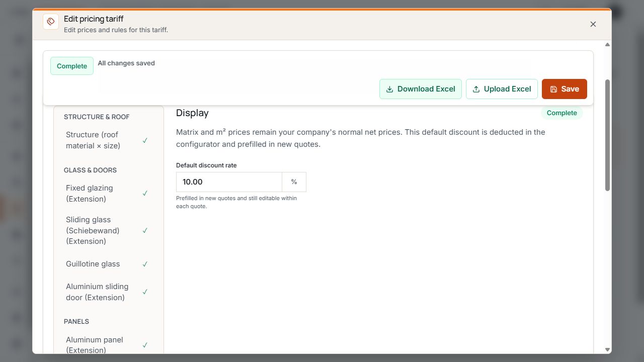Click checkmark beside Aluminium sliding door
The image size is (644, 362).
point(145,292)
